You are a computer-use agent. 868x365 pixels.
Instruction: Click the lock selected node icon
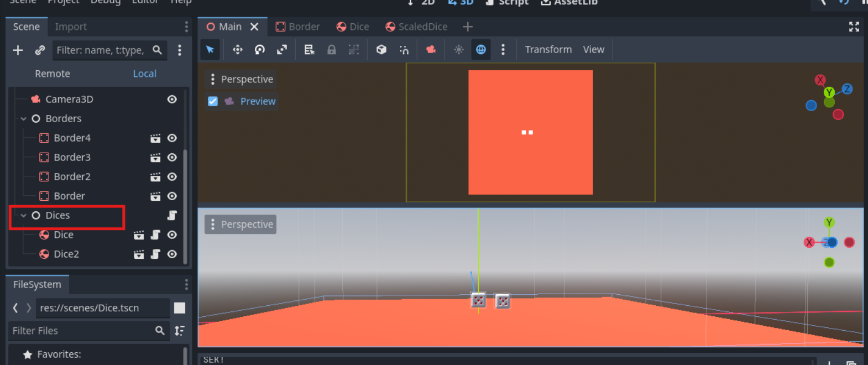click(x=332, y=50)
